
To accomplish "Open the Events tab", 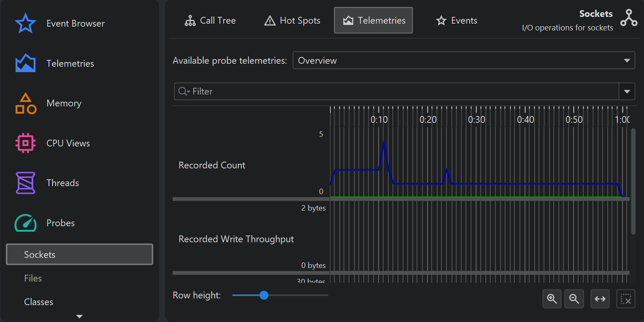I will [x=457, y=21].
